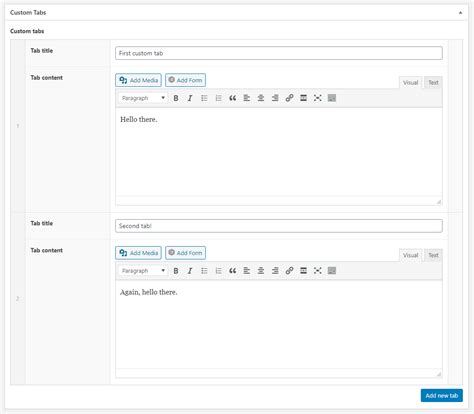Image resolution: width=474 pixels, height=414 pixels.
Task: Click Add Media for second tab content
Action: pyautogui.click(x=138, y=253)
